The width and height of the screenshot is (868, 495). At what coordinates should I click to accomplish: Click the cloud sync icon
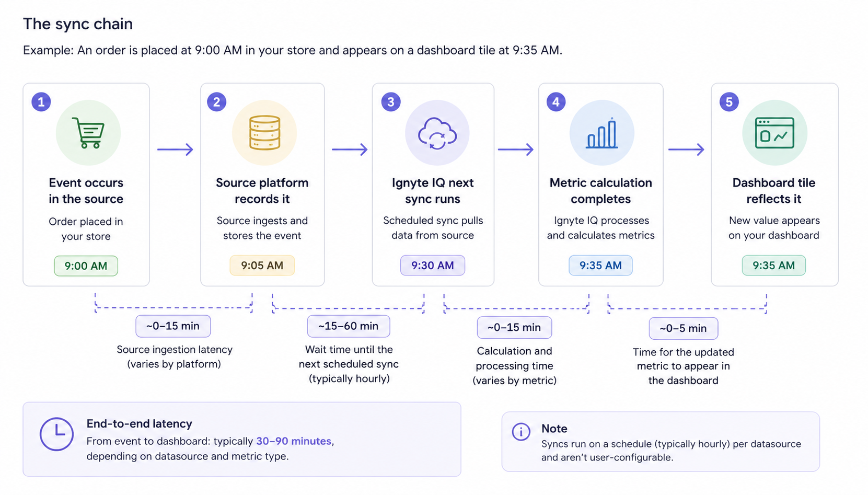437,134
